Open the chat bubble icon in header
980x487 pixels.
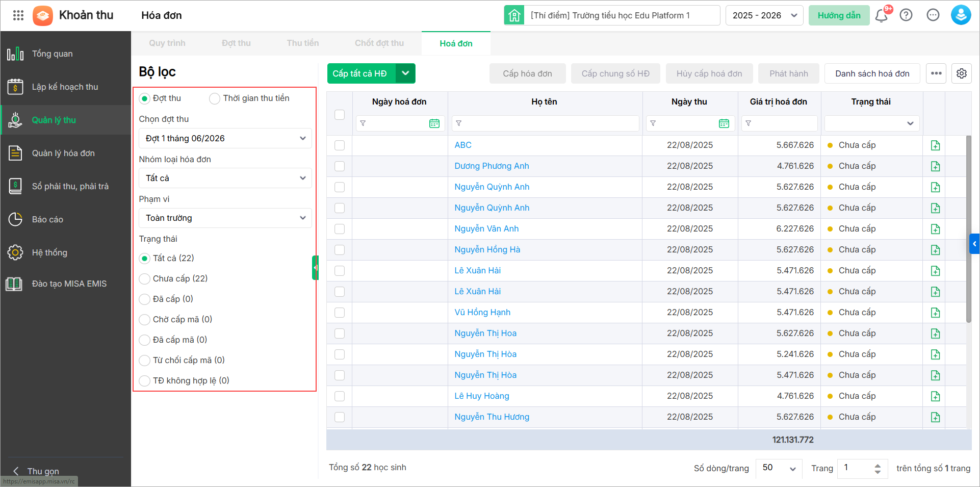933,15
